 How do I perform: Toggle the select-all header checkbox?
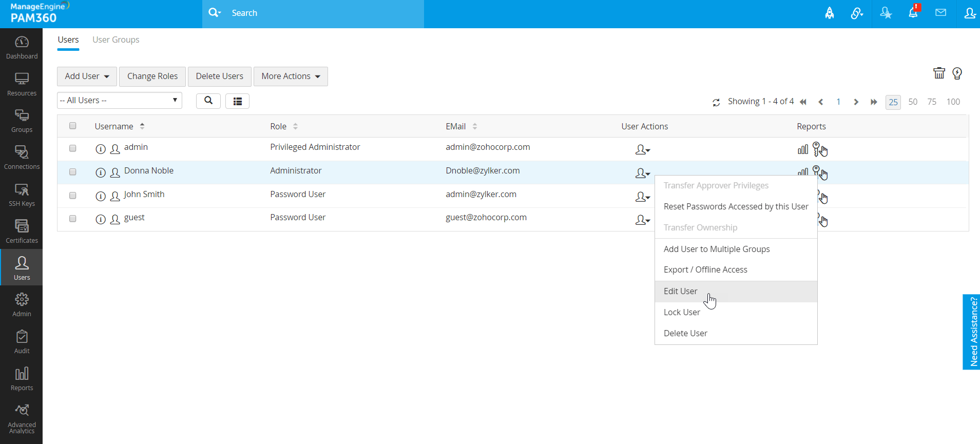coord(73,126)
